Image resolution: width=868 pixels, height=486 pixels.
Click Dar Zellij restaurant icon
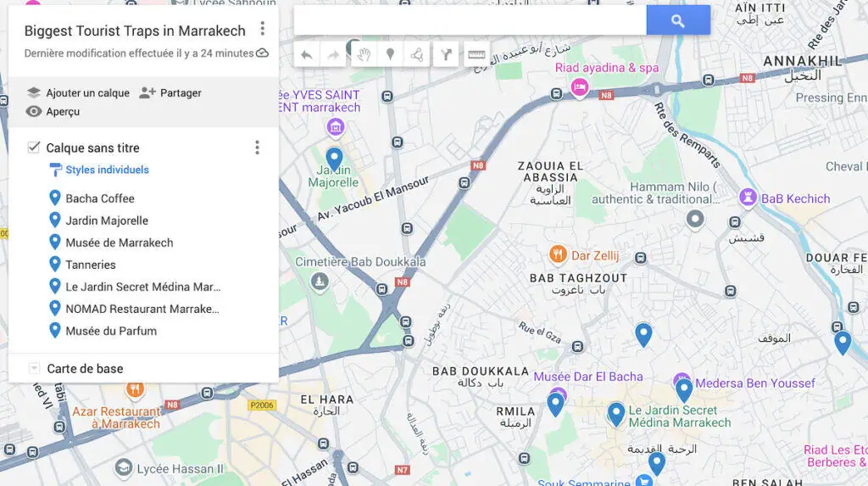point(558,254)
